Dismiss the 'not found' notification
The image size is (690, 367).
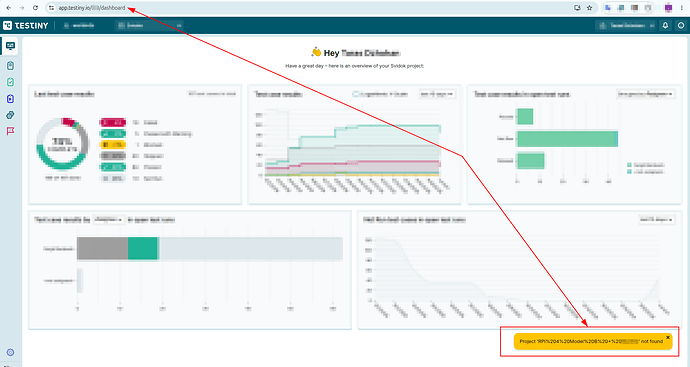[668, 338]
